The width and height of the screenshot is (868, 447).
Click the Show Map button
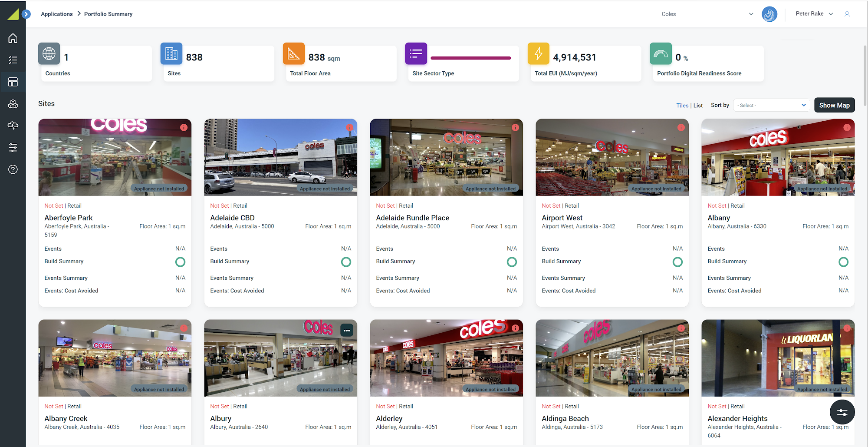coord(834,105)
